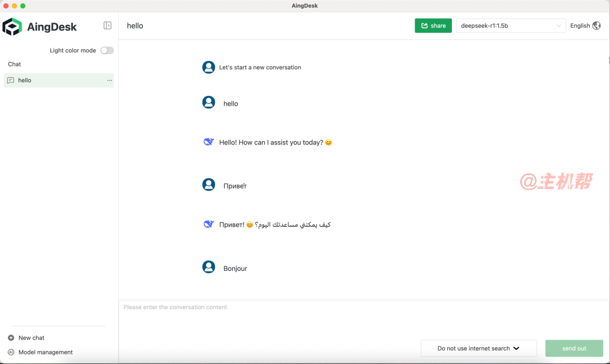Select the hello chat in sidebar
This screenshot has height=364, width=610.
(59, 80)
